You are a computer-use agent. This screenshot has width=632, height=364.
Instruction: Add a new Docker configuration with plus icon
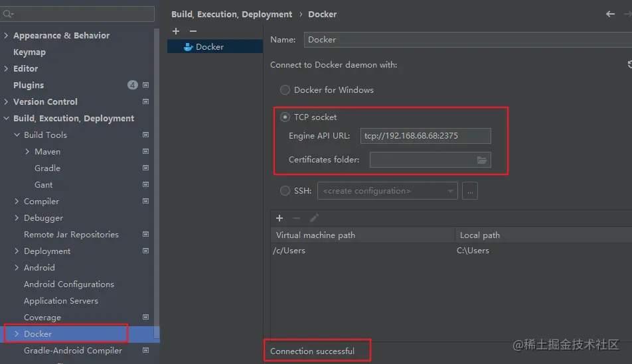[x=176, y=31]
